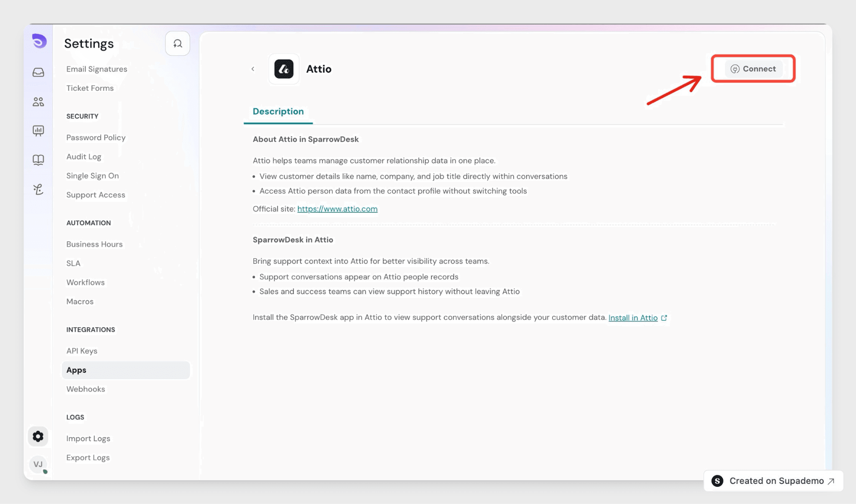Open the Inbox icon in sidebar
The width and height of the screenshot is (856, 504).
pyautogui.click(x=38, y=72)
